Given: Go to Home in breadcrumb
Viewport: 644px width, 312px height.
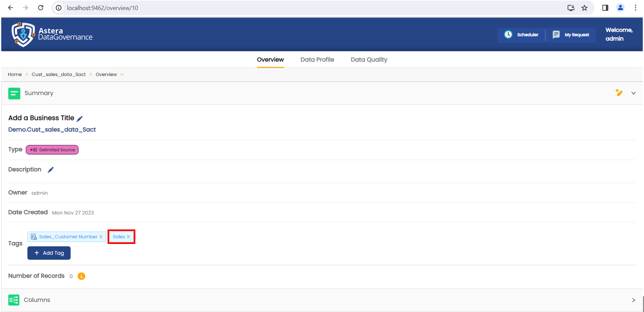Looking at the screenshot, I should tap(15, 75).
